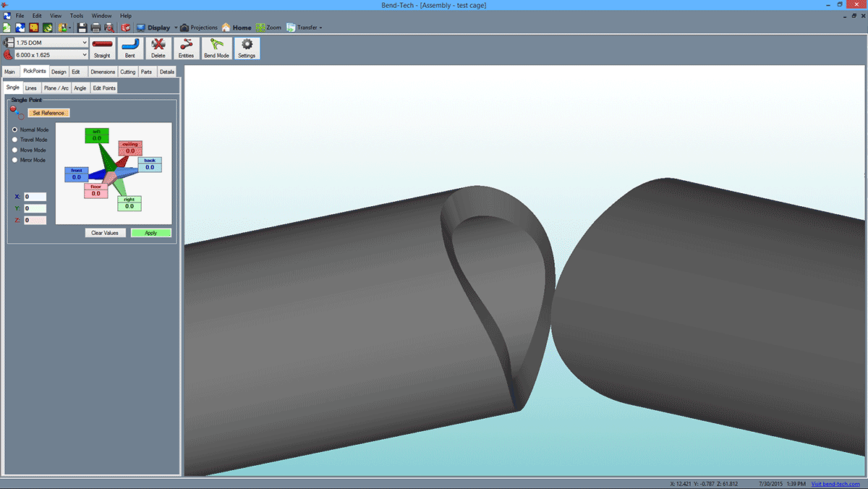868x489 pixels.
Task: Click the green Apply button
Action: (x=150, y=233)
